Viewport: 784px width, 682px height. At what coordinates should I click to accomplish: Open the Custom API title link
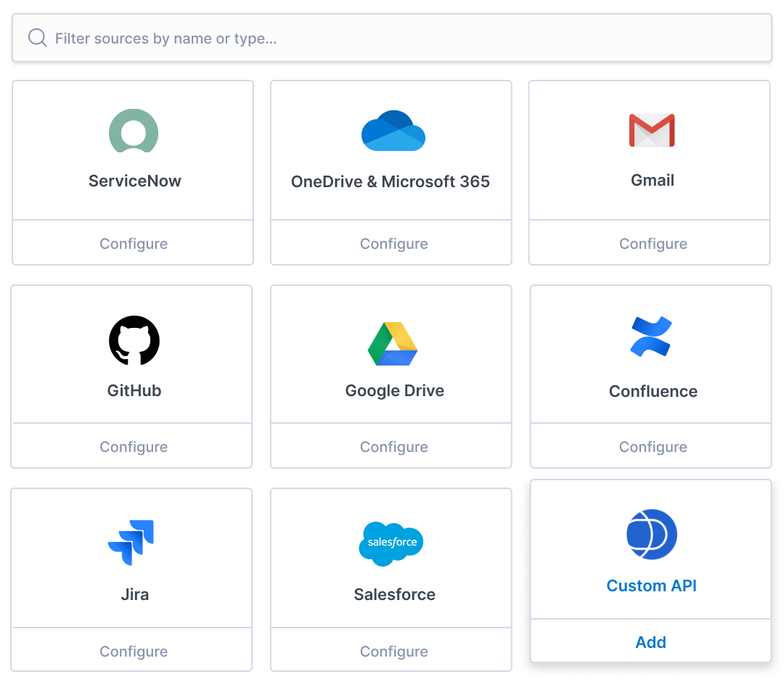(651, 586)
